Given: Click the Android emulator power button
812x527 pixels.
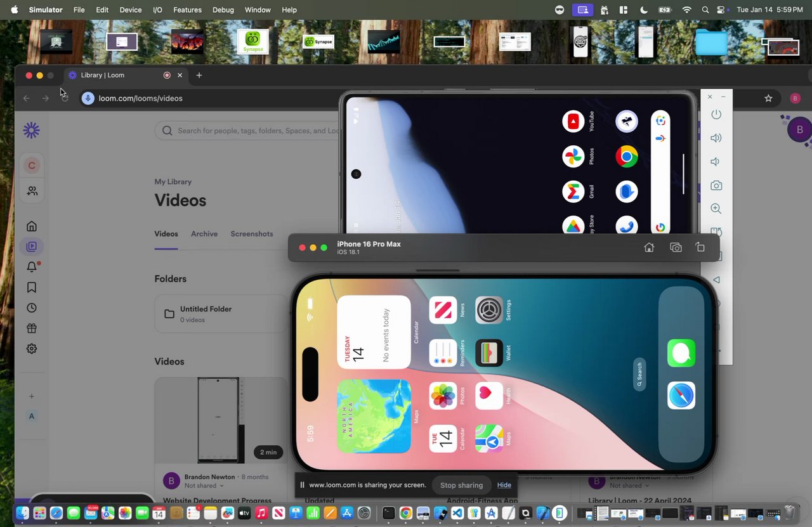Looking at the screenshot, I should [x=716, y=114].
